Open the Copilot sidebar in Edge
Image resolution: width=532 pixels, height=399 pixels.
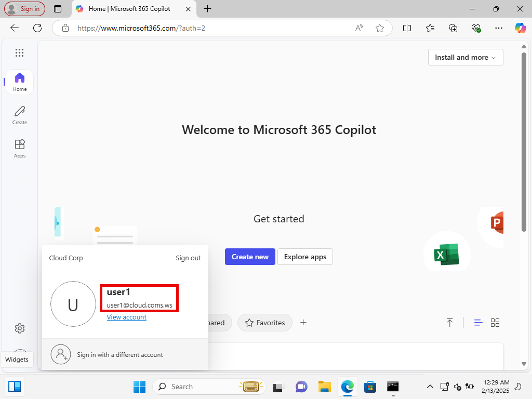coord(520,28)
